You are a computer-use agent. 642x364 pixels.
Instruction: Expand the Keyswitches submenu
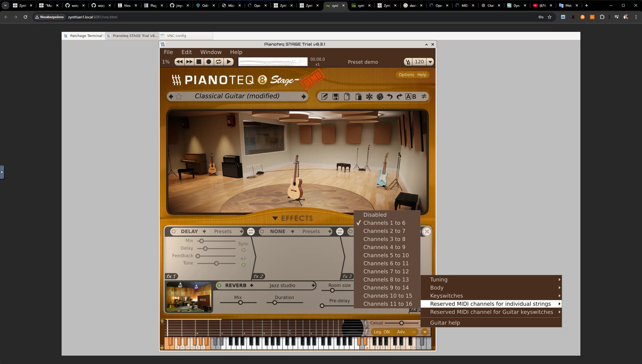pyautogui.click(x=491, y=296)
